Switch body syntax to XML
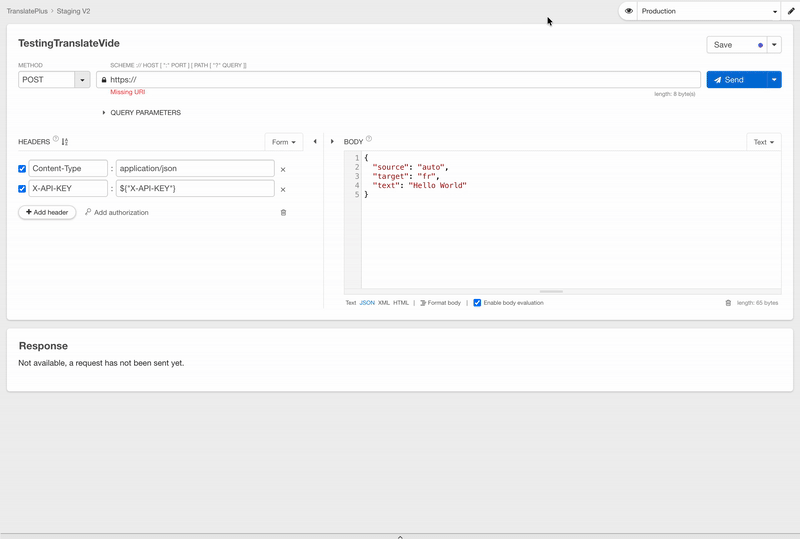Image resolution: width=800 pixels, height=539 pixels. [x=384, y=303]
